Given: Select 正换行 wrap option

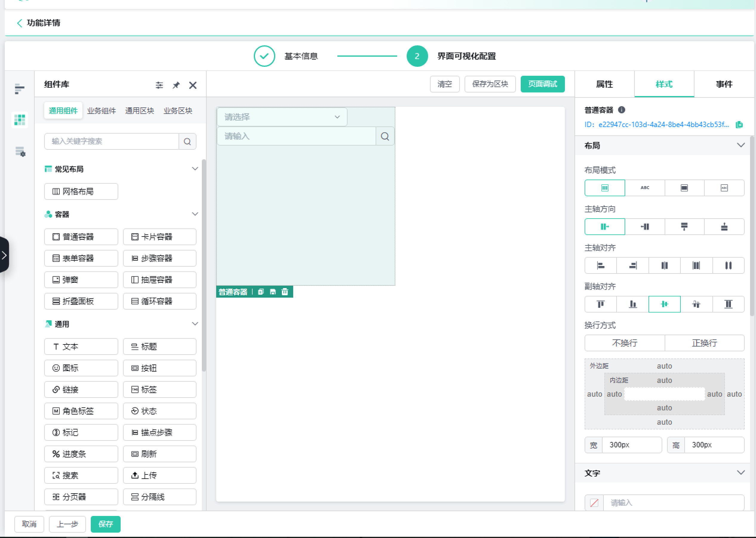Looking at the screenshot, I should pyautogui.click(x=704, y=343).
